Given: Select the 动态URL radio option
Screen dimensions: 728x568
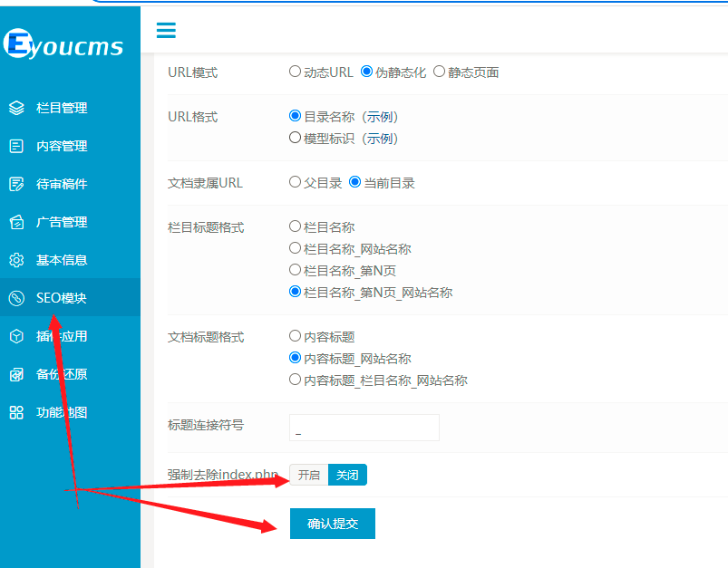Looking at the screenshot, I should tap(295, 72).
